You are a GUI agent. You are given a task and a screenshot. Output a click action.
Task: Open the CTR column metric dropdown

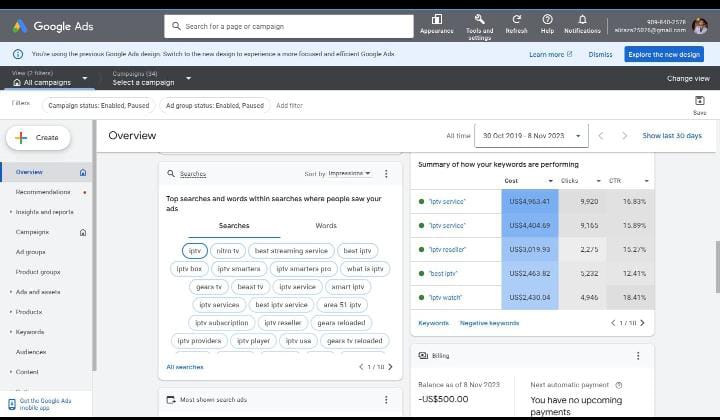tap(647, 181)
